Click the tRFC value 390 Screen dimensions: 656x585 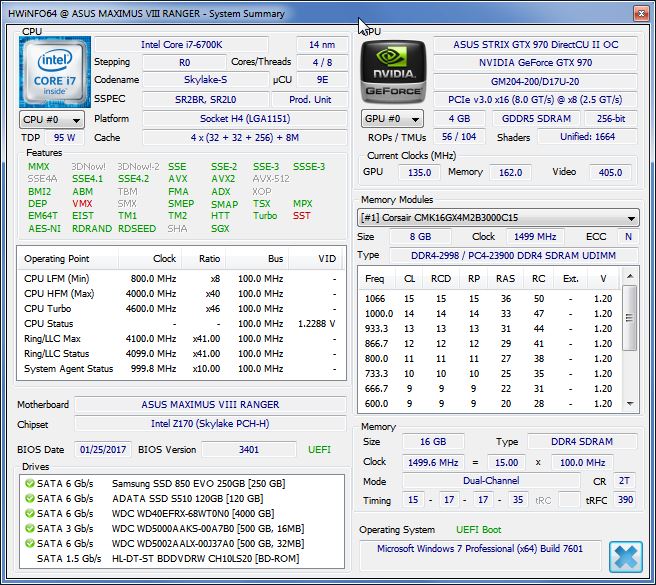(625, 500)
